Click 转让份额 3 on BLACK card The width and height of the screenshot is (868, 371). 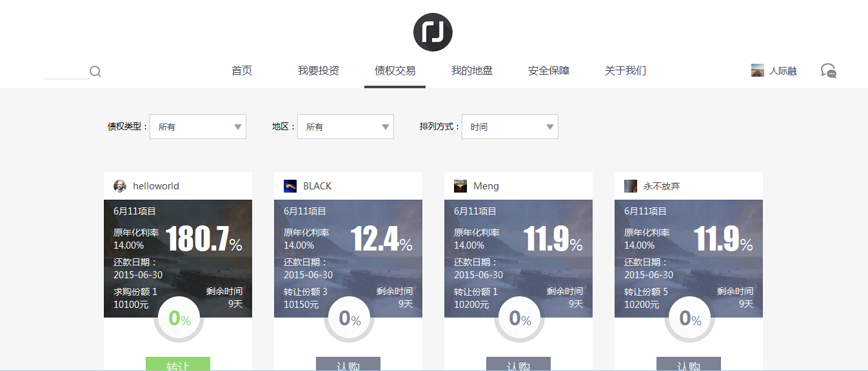pyautogui.click(x=306, y=292)
